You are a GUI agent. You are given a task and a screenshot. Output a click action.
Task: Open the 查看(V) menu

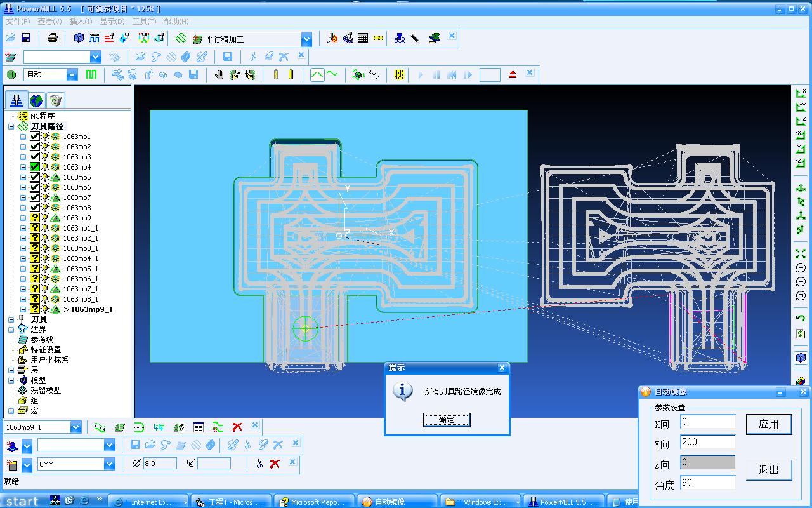coord(49,22)
